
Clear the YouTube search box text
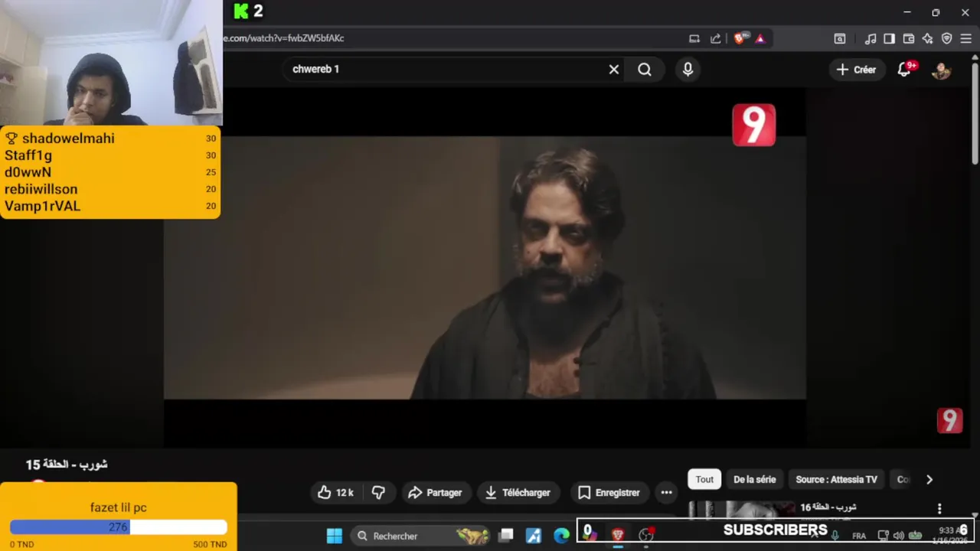tap(613, 70)
